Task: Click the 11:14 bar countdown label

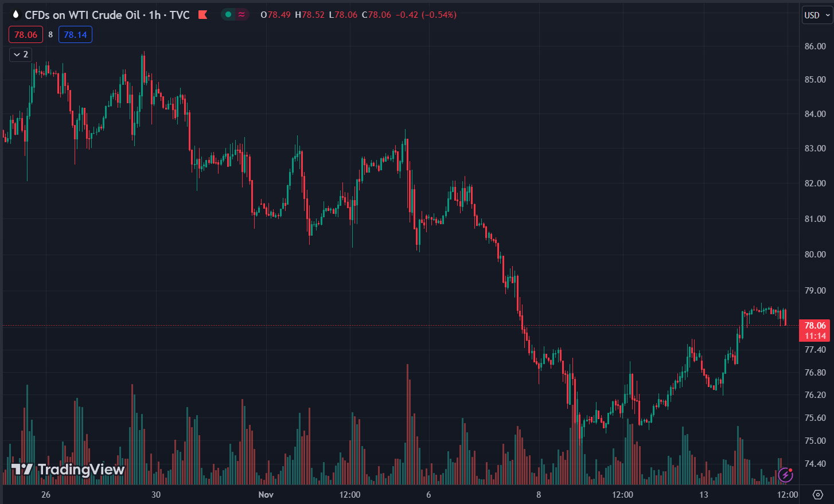Action: (x=815, y=336)
